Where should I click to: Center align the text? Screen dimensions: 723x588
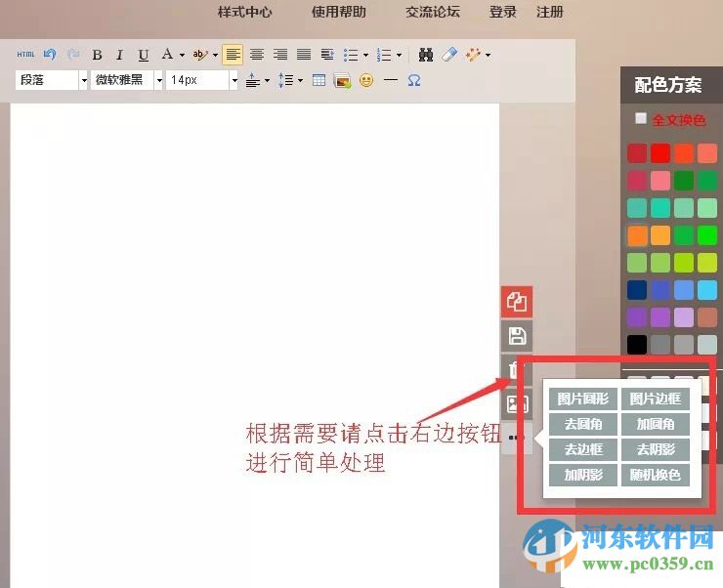(x=257, y=55)
